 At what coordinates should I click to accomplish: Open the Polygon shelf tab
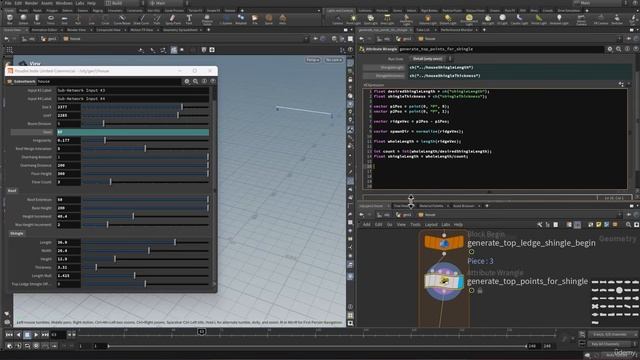click(52, 11)
